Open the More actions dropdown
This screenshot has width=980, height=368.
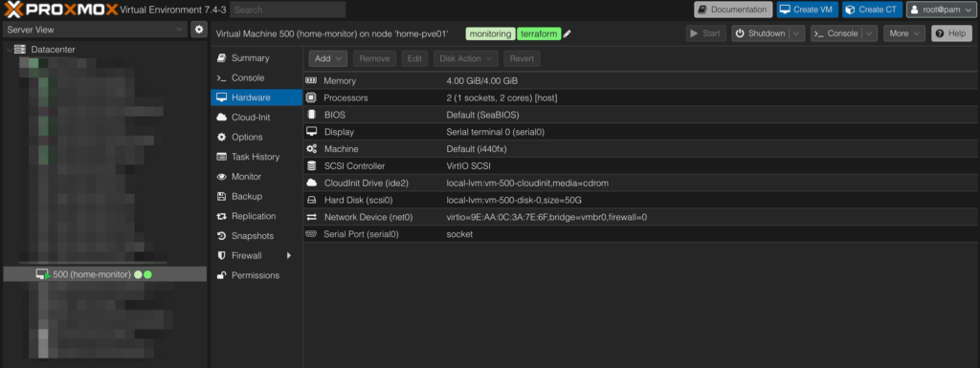point(903,33)
